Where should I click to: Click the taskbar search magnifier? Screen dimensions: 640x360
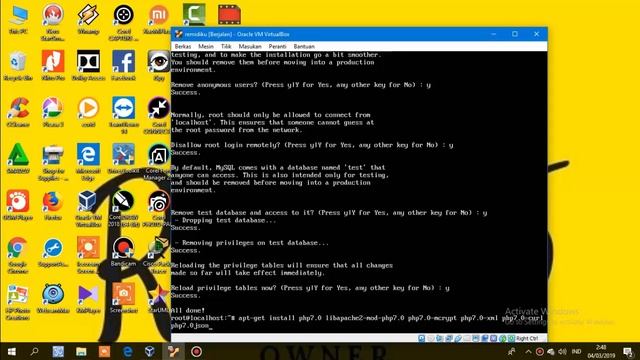[35, 351]
